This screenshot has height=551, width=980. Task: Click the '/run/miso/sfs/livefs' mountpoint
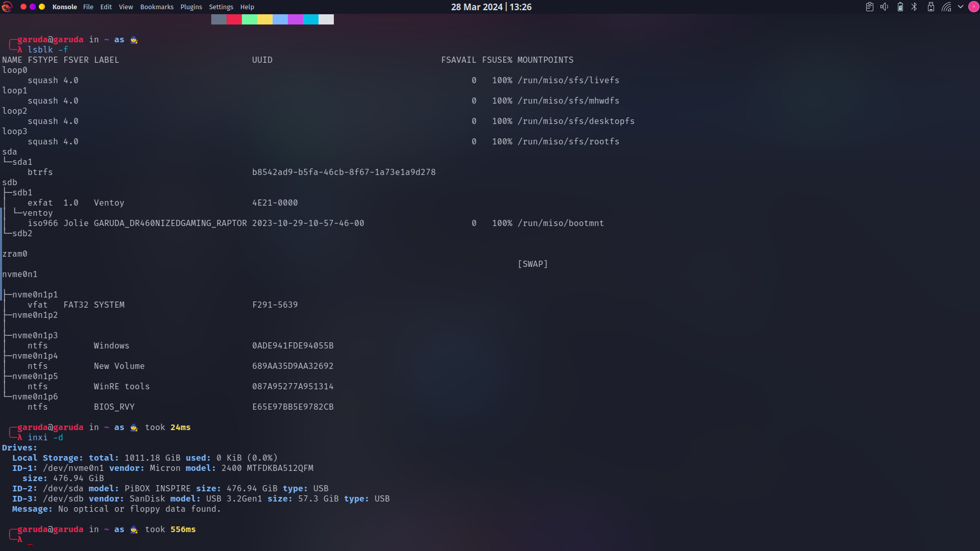point(568,80)
